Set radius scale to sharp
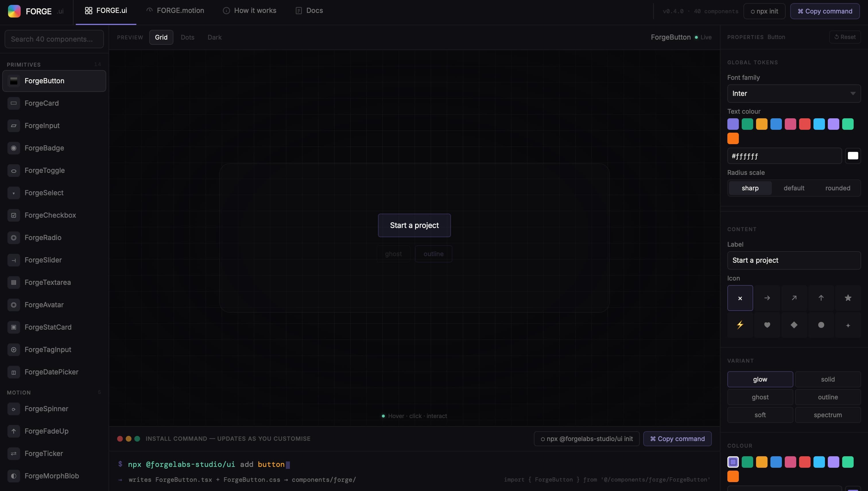868x491 pixels. (x=750, y=188)
